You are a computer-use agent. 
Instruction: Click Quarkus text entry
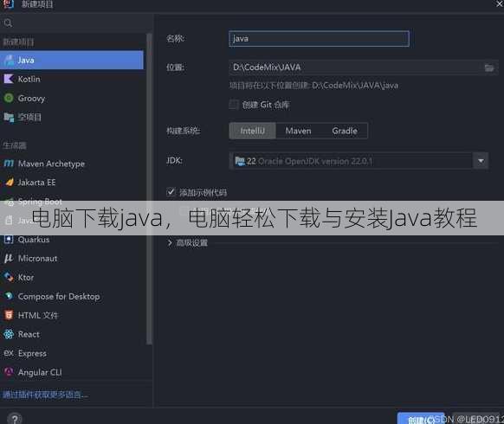[x=34, y=240]
